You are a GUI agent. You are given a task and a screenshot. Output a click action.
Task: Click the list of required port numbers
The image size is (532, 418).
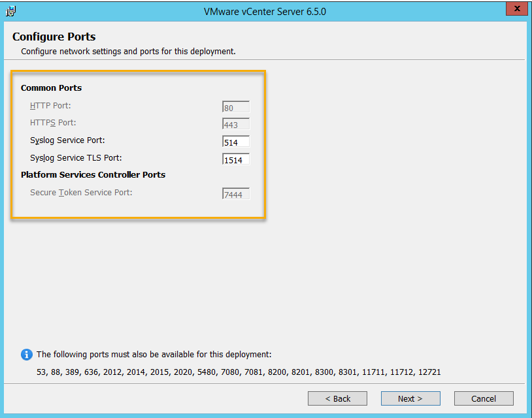coord(239,372)
